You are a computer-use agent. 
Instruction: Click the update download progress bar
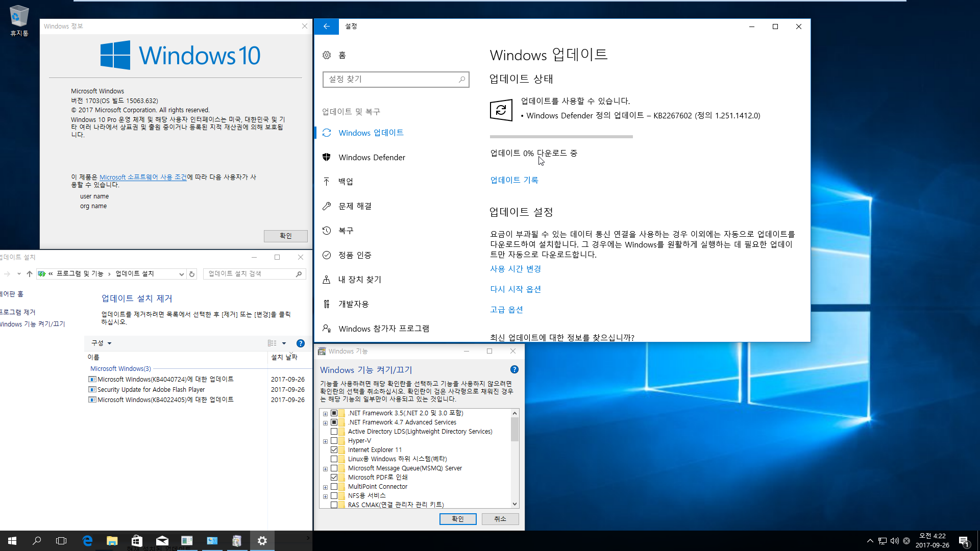coord(561,137)
